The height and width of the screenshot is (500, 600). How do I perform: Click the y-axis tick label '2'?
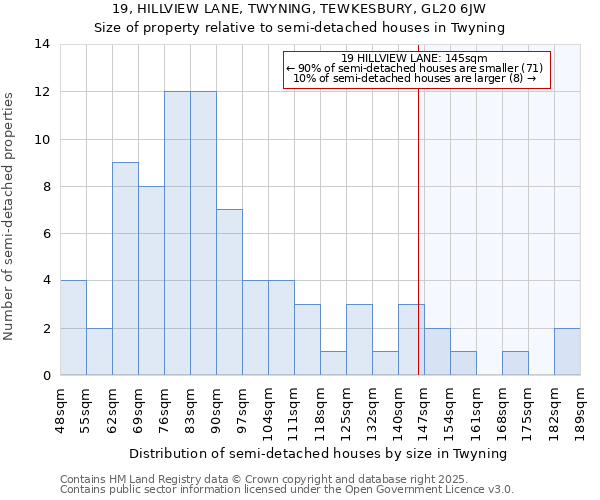coord(47,328)
